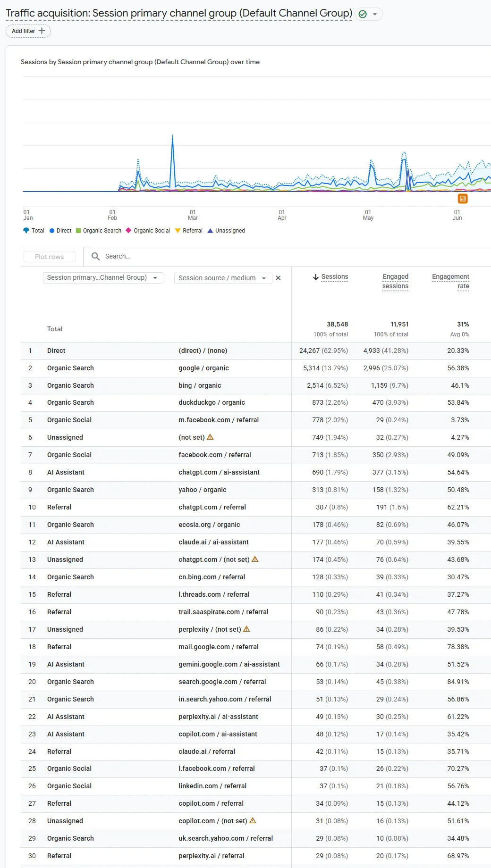Select "gemini.google.com / ai-assistant" cell
This screenshot has height=868, width=491.
pyautogui.click(x=229, y=664)
